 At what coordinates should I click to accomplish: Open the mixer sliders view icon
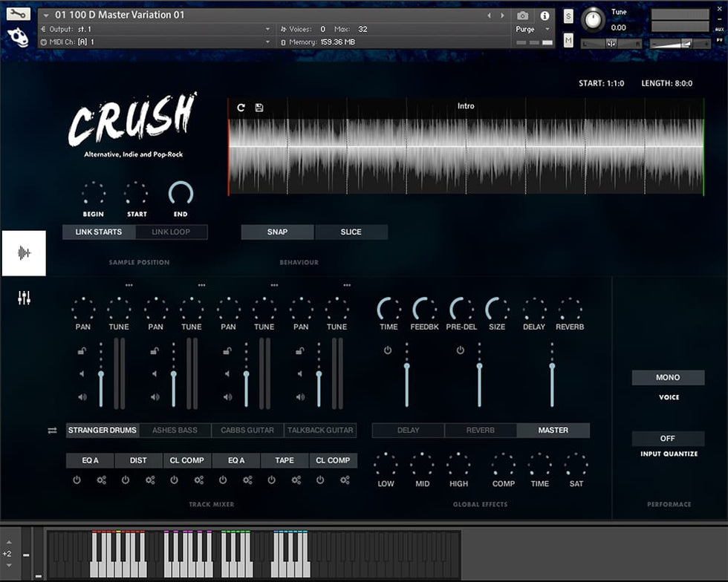24,298
